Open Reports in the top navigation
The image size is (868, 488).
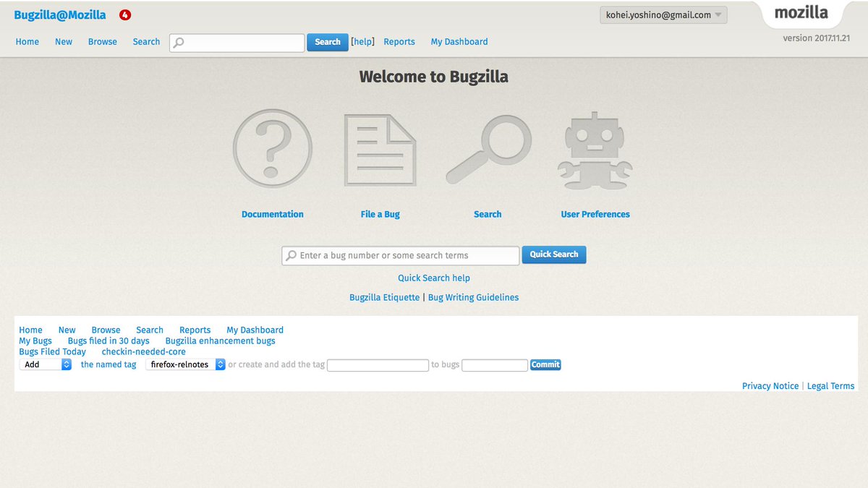pos(399,42)
